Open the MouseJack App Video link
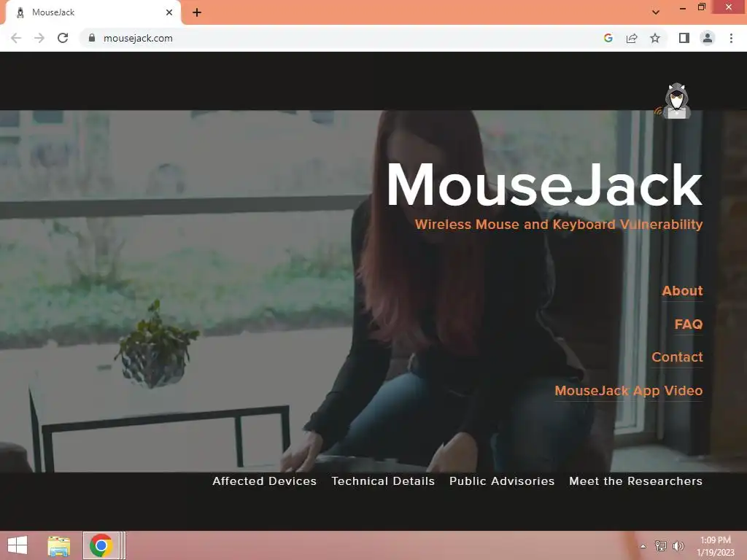747x560 pixels. pos(628,391)
